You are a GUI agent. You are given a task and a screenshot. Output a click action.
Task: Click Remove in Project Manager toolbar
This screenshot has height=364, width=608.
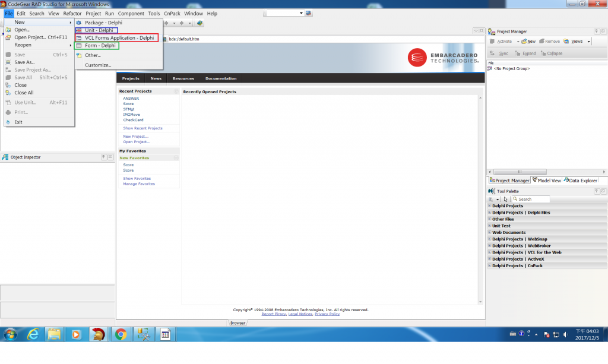(549, 42)
